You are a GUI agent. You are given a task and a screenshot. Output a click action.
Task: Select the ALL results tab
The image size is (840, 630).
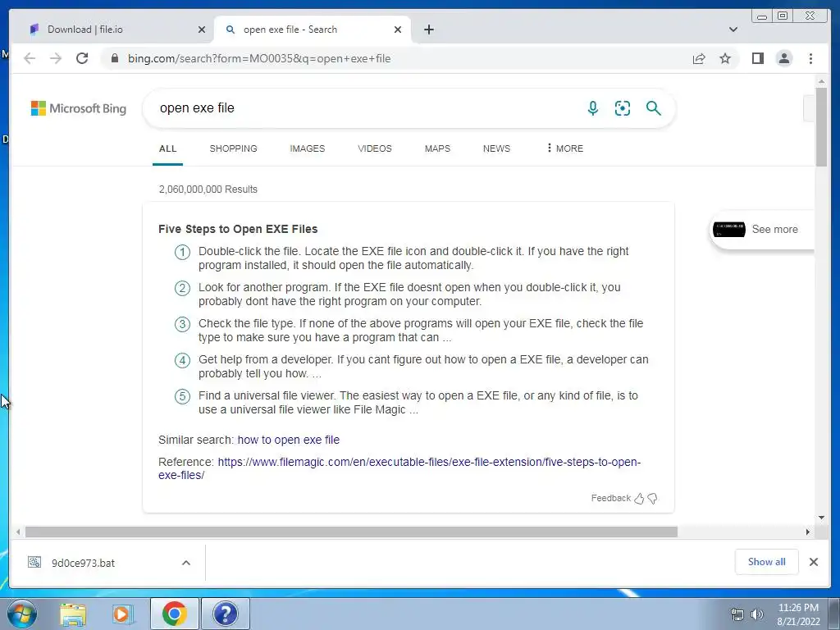tap(167, 148)
